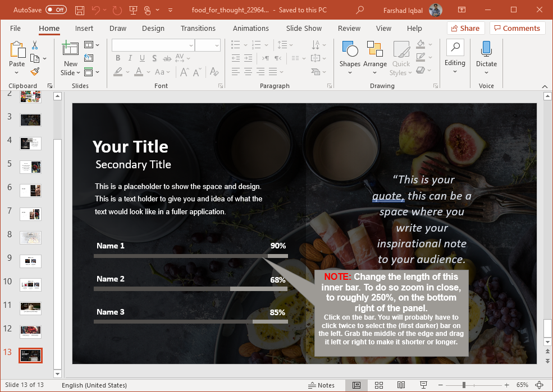Click the Format Painter brush icon

click(35, 72)
